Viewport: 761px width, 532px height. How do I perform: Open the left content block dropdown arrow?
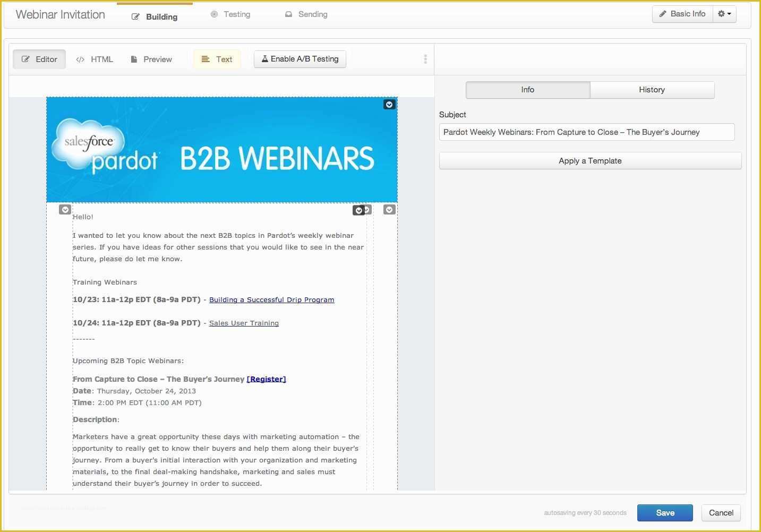(x=65, y=210)
